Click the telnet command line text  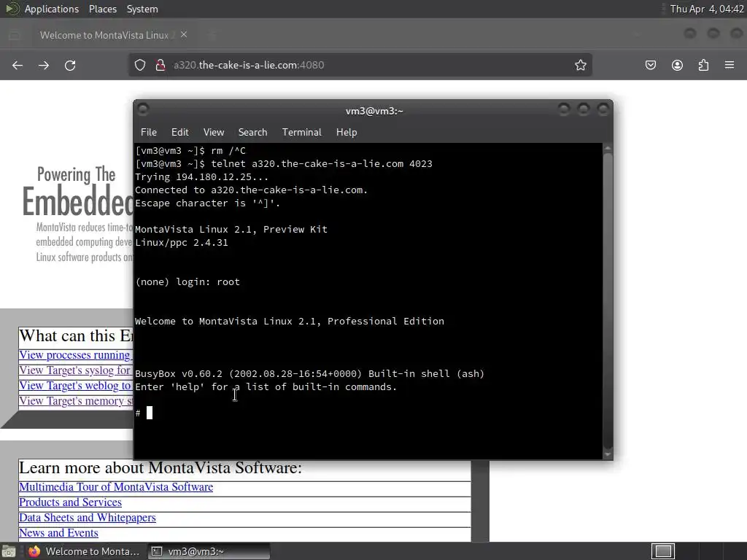[x=322, y=164]
